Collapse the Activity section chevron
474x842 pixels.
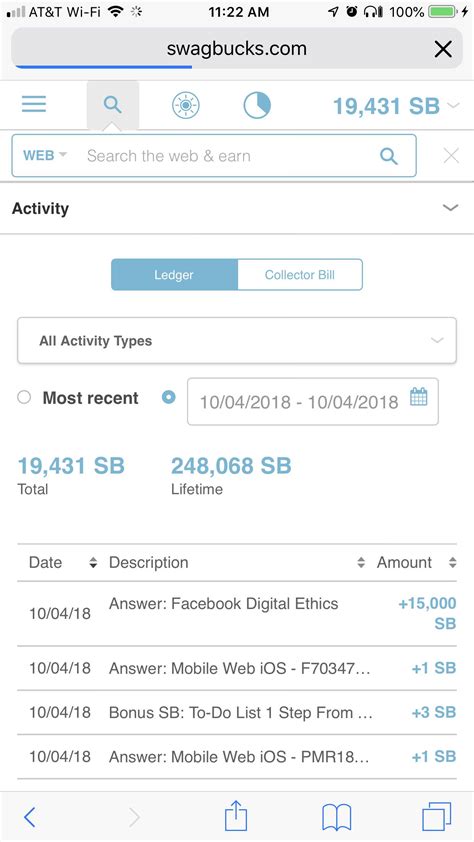(x=450, y=208)
